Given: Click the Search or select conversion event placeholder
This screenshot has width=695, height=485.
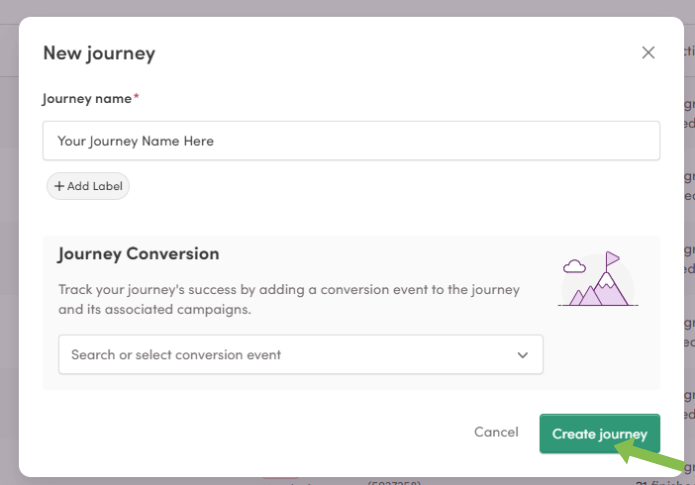Looking at the screenshot, I should 176,355.
